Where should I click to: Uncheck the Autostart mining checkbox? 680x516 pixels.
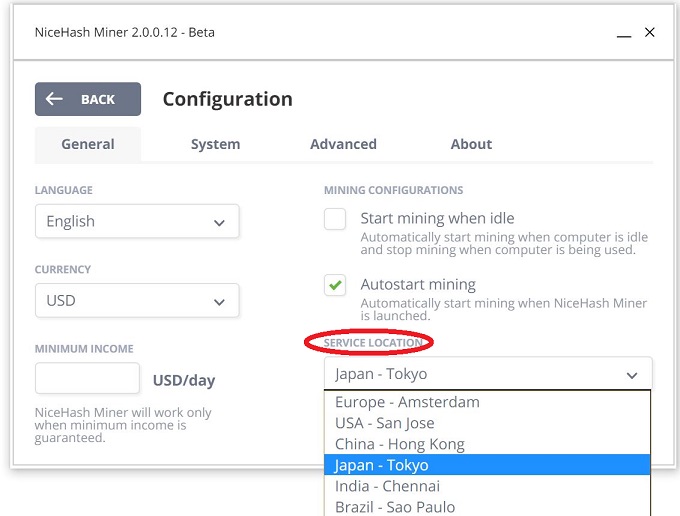[x=335, y=285]
